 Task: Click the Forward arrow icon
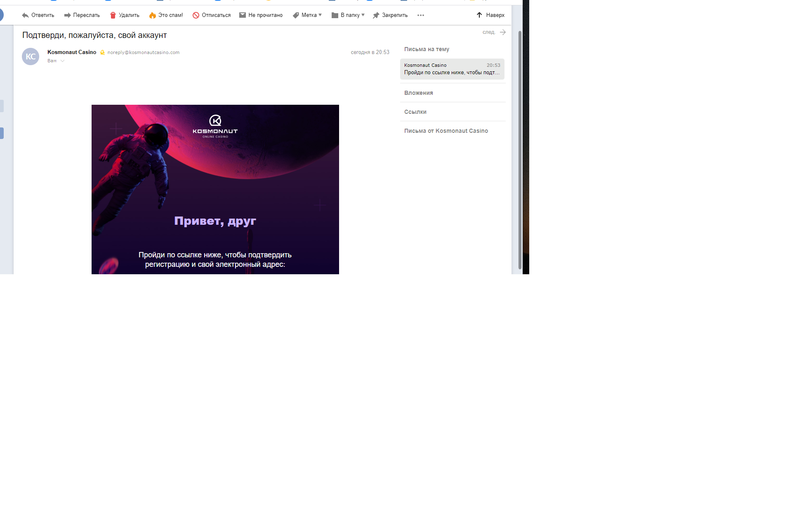coord(67,15)
